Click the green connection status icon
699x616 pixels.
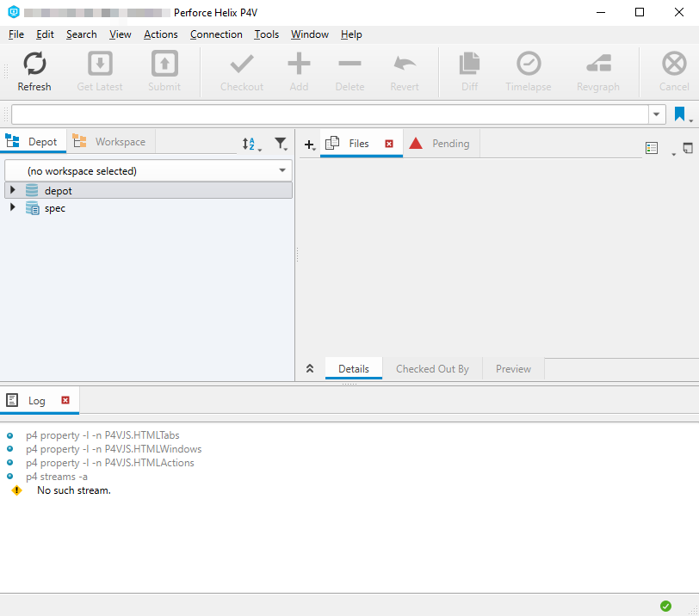pos(665,606)
